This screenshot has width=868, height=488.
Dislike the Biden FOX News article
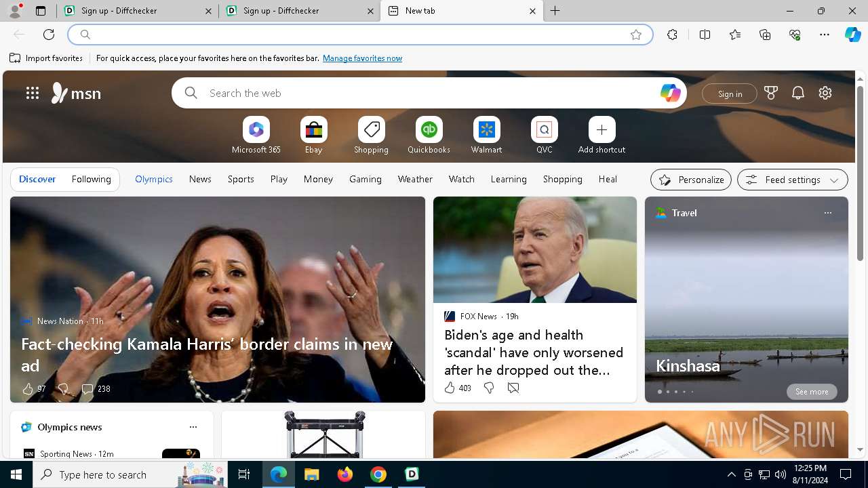tap(489, 388)
